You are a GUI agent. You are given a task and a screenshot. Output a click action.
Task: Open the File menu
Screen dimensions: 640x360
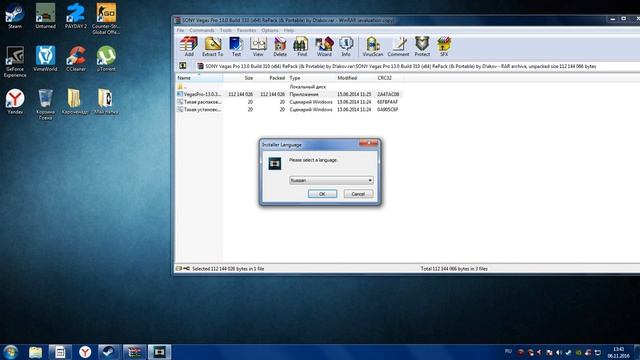(180, 30)
